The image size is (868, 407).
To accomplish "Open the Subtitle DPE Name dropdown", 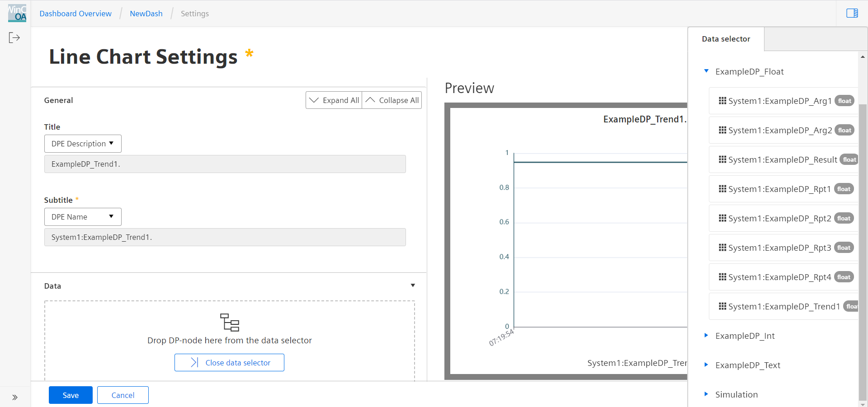I will click(x=83, y=217).
